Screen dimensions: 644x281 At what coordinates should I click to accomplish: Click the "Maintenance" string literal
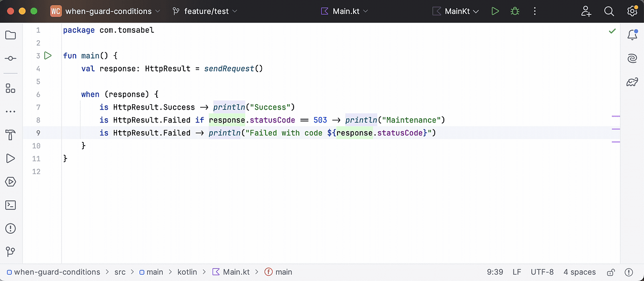point(412,120)
